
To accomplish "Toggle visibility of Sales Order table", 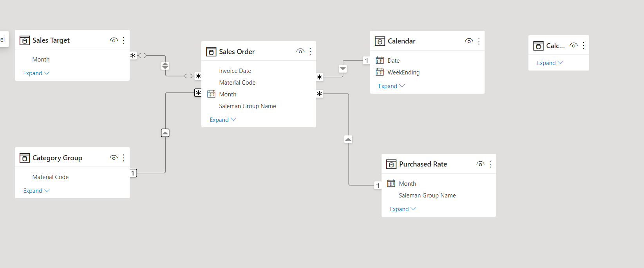I will 300,51.
